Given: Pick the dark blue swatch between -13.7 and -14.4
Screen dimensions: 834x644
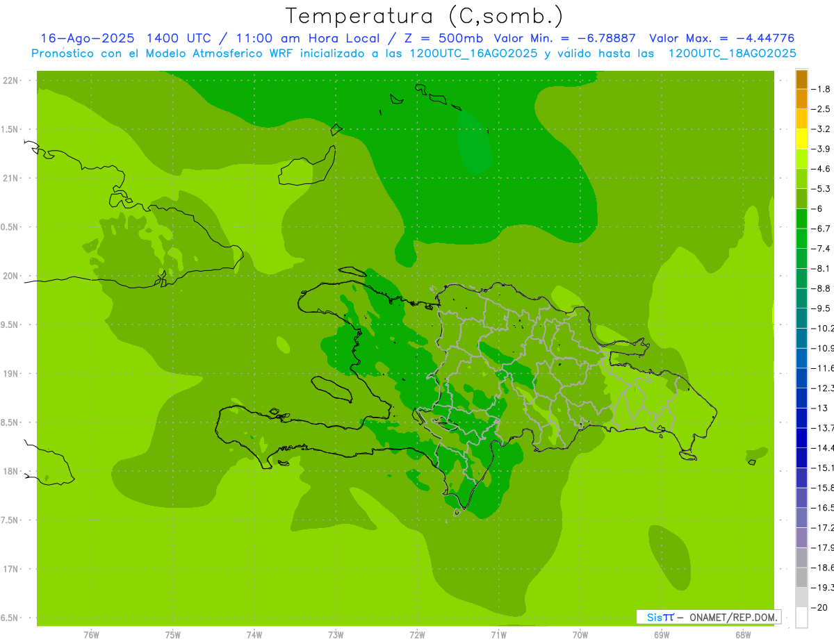Looking at the screenshot, I should [x=801, y=438].
